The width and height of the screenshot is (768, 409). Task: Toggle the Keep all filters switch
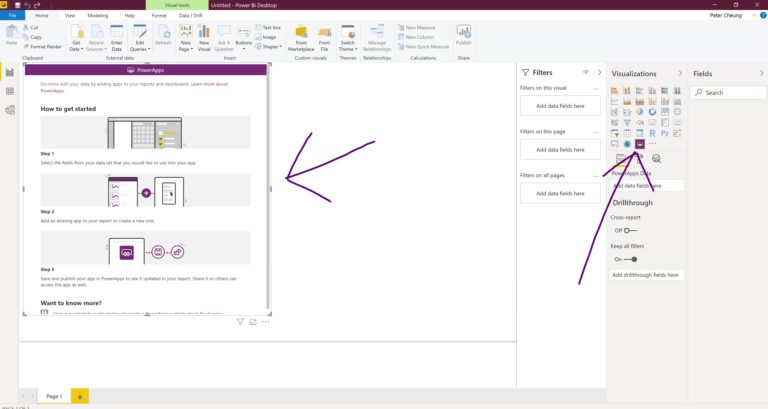630,259
